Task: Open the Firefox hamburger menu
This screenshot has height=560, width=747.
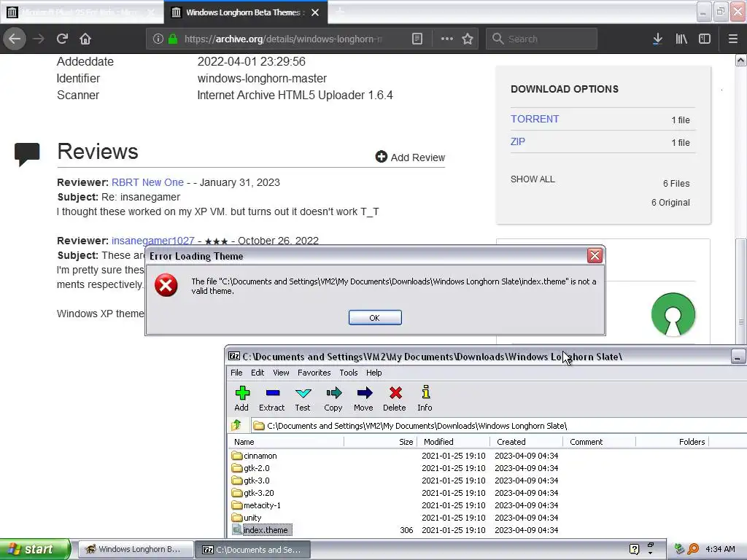Action: point(732,39)
